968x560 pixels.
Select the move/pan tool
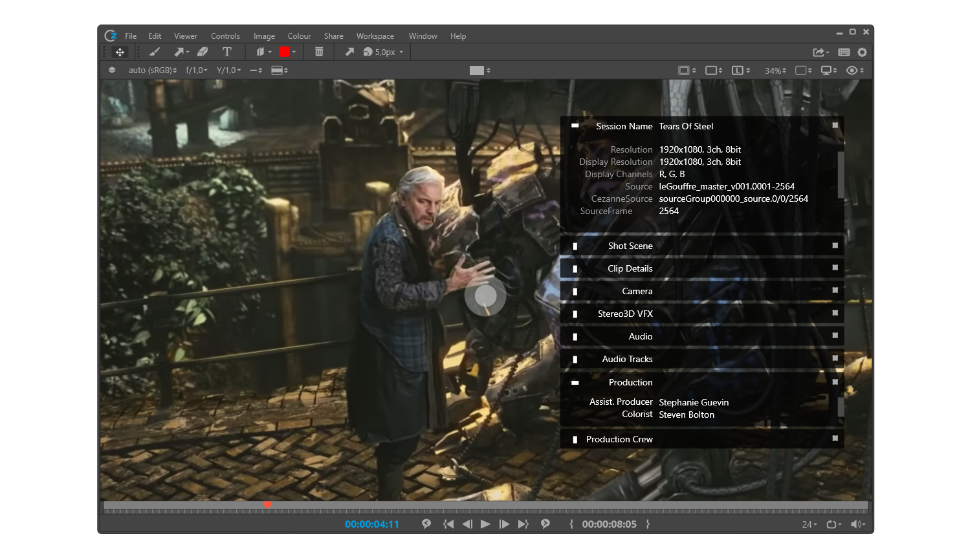coord(120,52)
